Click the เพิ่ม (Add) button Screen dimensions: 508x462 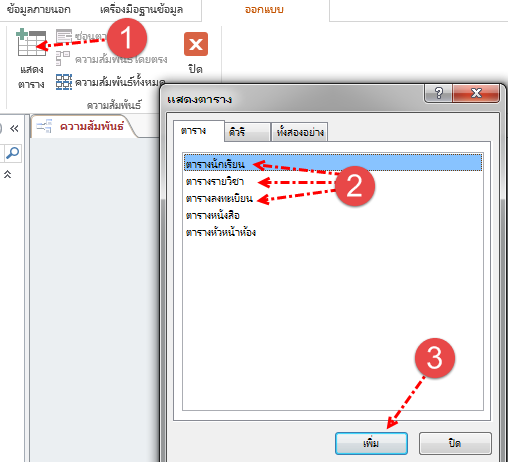(371, 443)
